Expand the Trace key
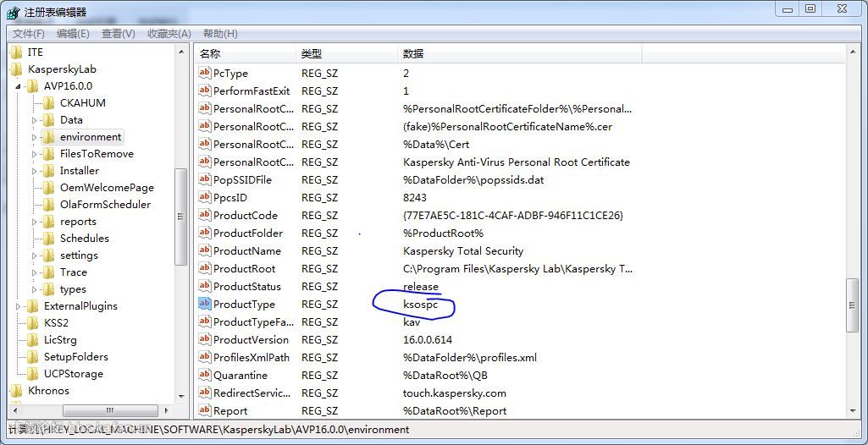The width and height of the screenshot is (868, 445). tap(35, 272)
